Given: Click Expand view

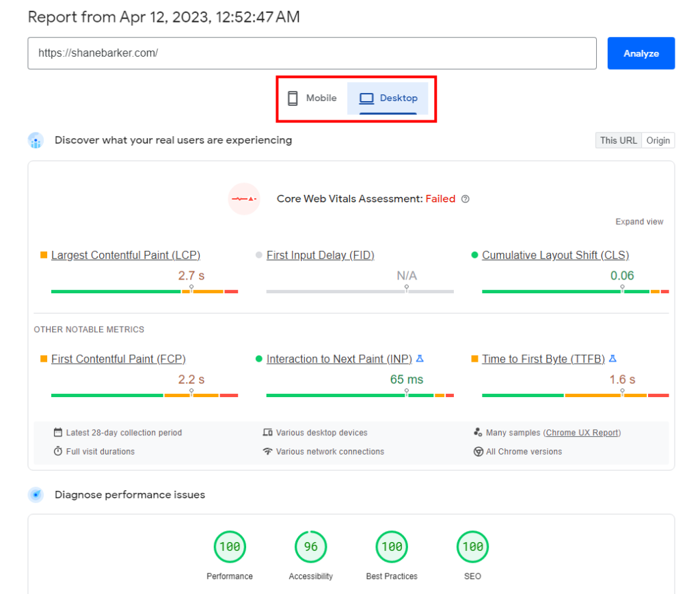Looking at the screenshot, I should pos(639,221).
